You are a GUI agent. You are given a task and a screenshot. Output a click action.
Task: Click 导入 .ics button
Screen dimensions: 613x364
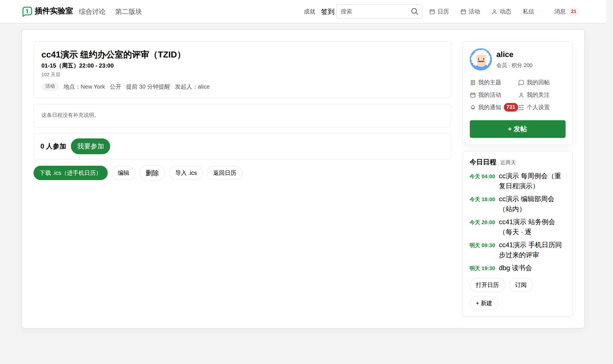tap(186, 173)
